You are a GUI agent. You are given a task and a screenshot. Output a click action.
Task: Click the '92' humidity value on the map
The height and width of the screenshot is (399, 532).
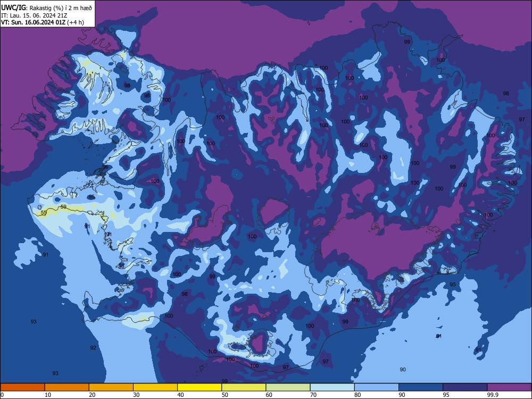pos(93,347)
